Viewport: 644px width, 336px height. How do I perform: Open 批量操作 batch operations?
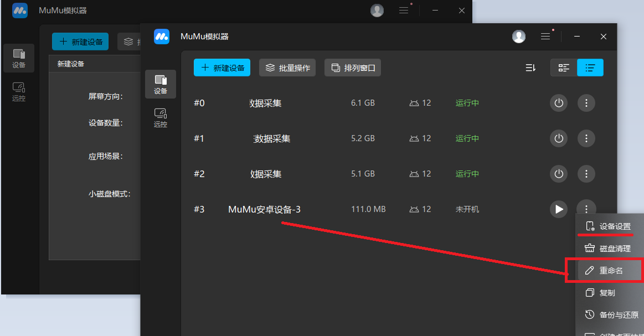[x=287, y=68]
